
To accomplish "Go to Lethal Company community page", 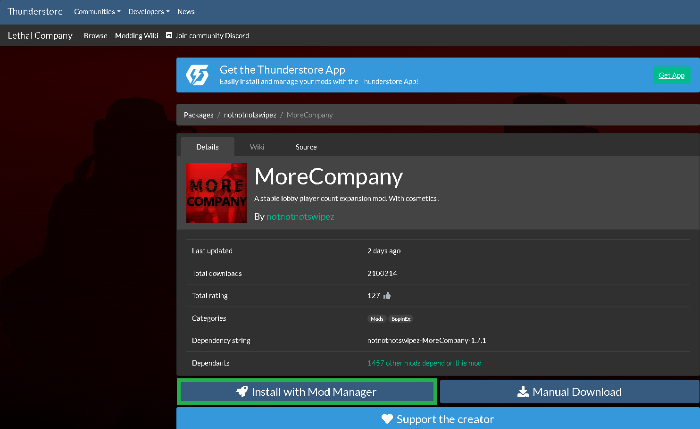I will (40, 36).
